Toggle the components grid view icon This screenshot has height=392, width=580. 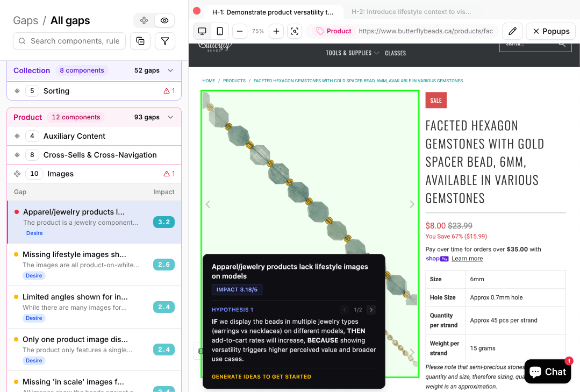(x=144, y=21)
